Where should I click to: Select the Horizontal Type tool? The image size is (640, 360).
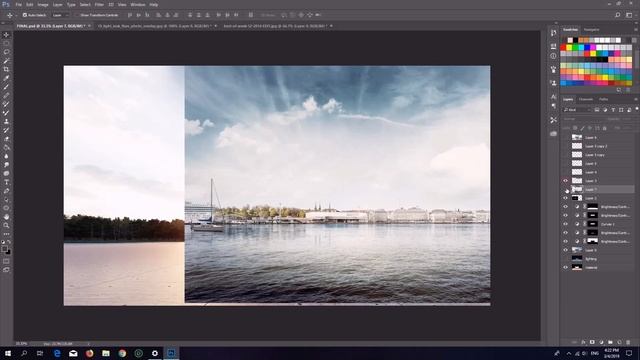pyautogui.click(x=6, y=182)
